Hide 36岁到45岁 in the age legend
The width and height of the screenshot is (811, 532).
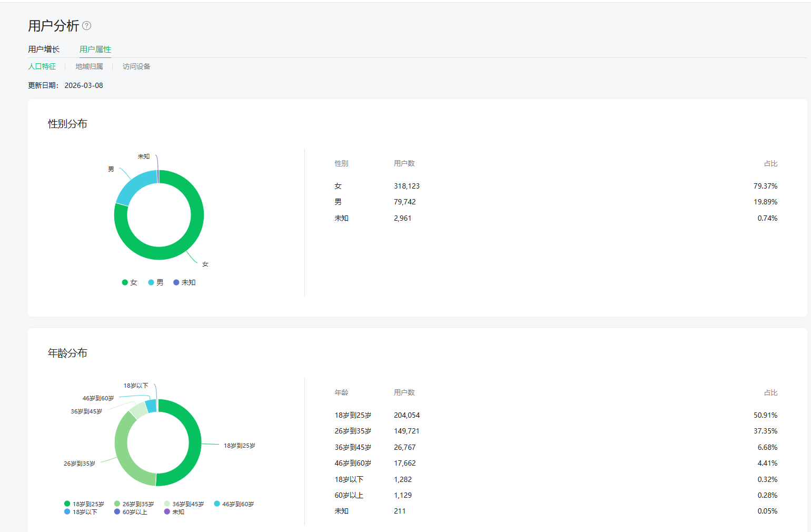coord(184,504)
